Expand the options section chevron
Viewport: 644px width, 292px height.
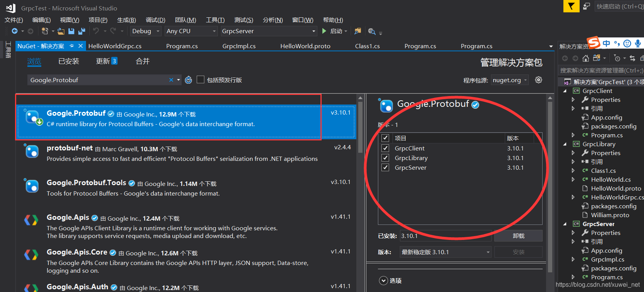coord(383,280)
